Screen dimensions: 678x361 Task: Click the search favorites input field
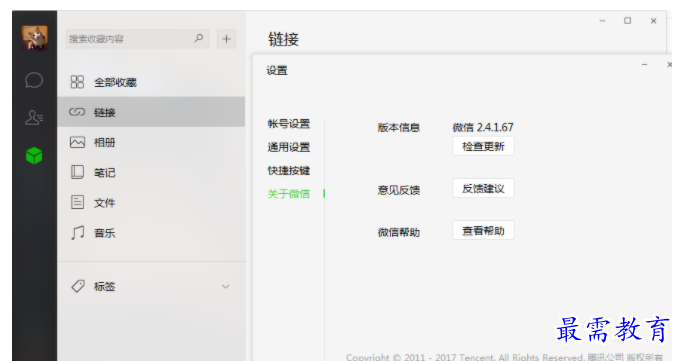coord(138,39)
